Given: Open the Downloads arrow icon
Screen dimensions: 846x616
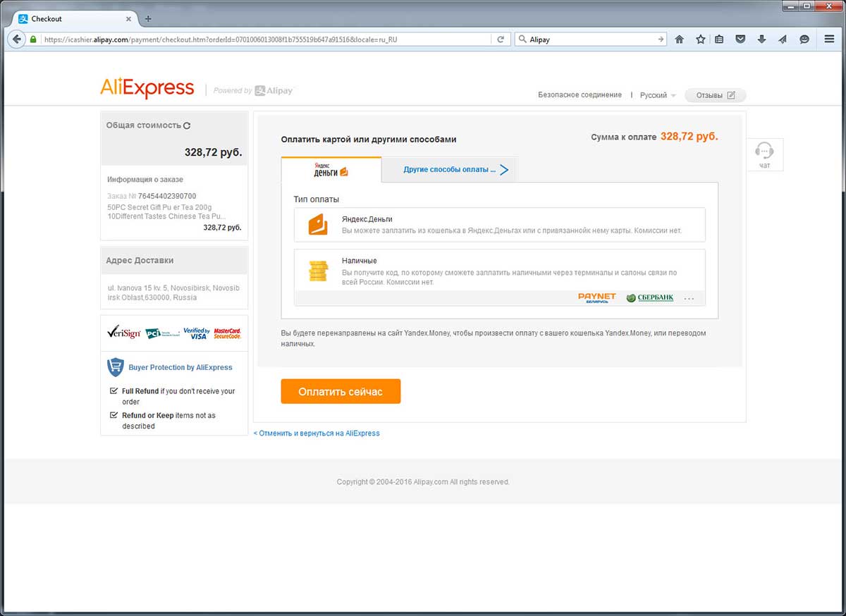Looking at the screenshot, I should click(x=761, y=39).
